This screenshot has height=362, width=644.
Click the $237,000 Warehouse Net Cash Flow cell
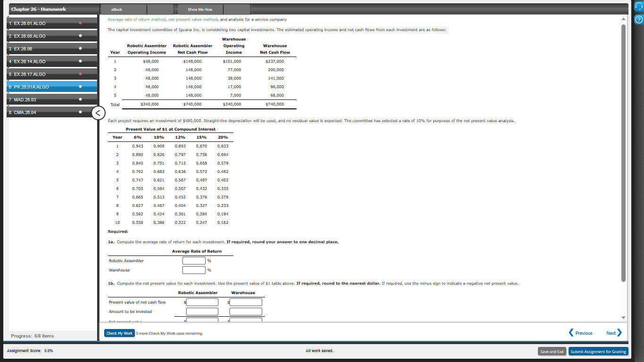point(275,61)
